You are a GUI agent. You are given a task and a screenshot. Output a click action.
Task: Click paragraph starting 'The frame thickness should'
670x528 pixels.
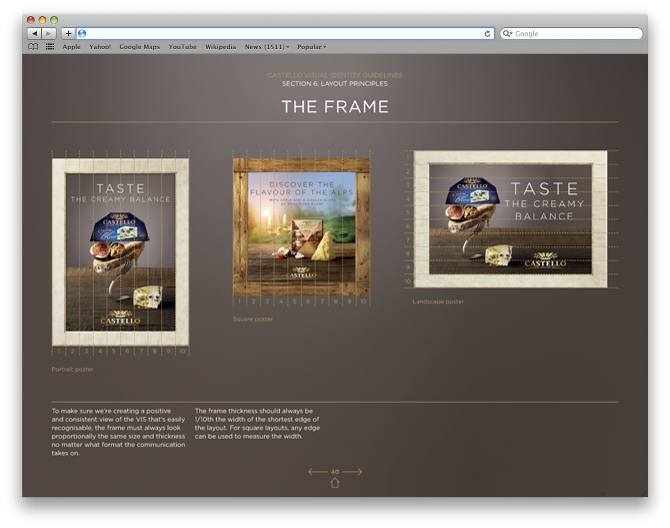(257, 423)
